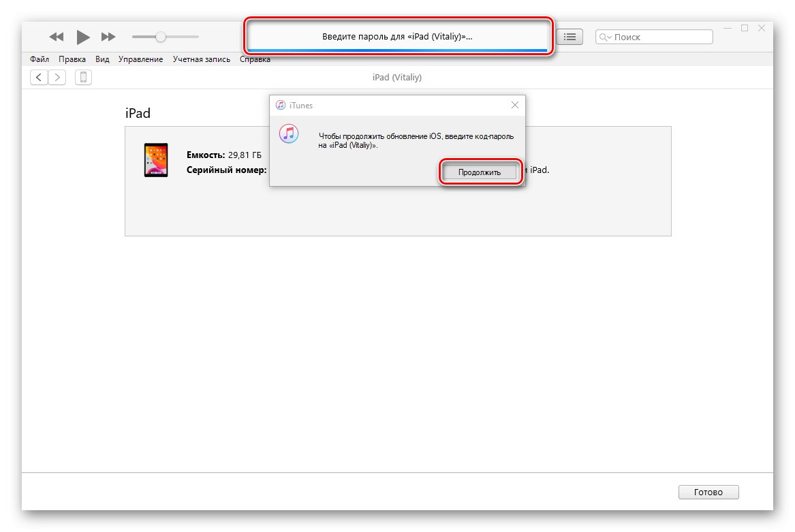The height and width of the screenshot is (532, 795).
Task: Maximize the iTunes window
Action: coord(745,29)
